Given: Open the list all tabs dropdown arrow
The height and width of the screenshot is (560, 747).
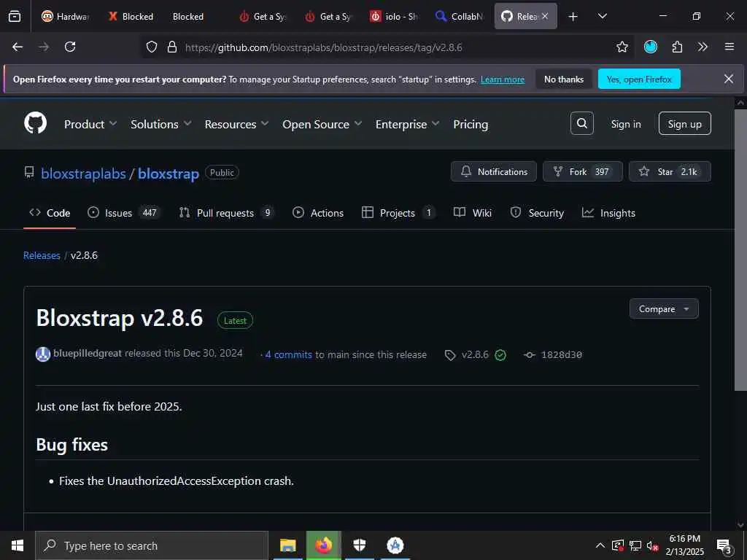Looking at the screenshot, I should [602, 17].
